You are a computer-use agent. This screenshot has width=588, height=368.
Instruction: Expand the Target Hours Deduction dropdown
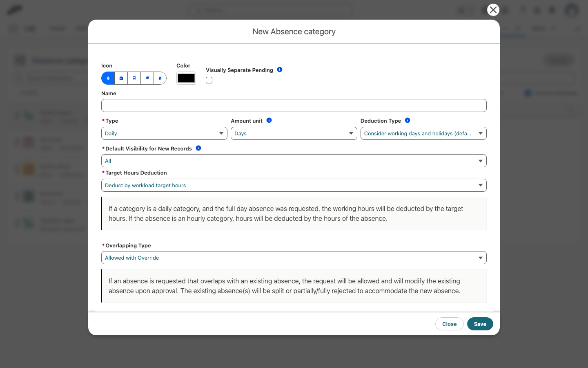point(294,185)
